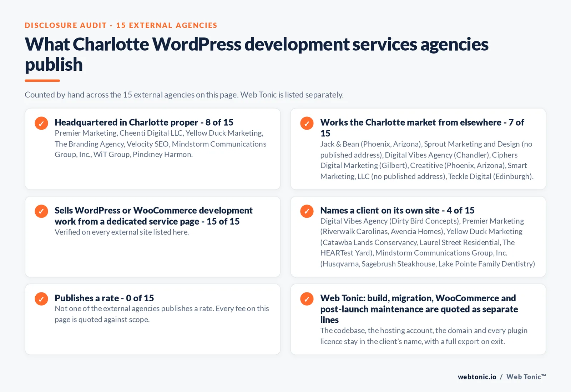This screenshot has height=392, width=571.
Task: Select the heading 'Web Tonic: build, migration, WooCommerce'
Action: click(x=419, y=309)
